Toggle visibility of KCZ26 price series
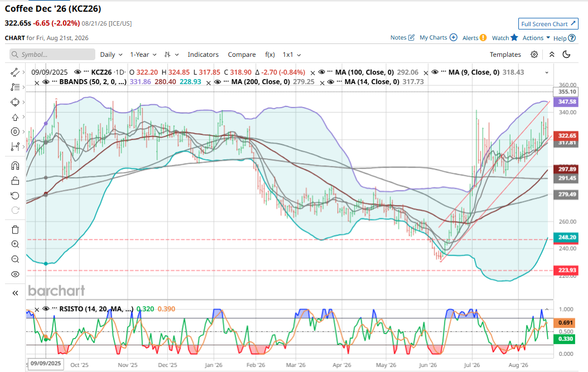 click(77, 72)
